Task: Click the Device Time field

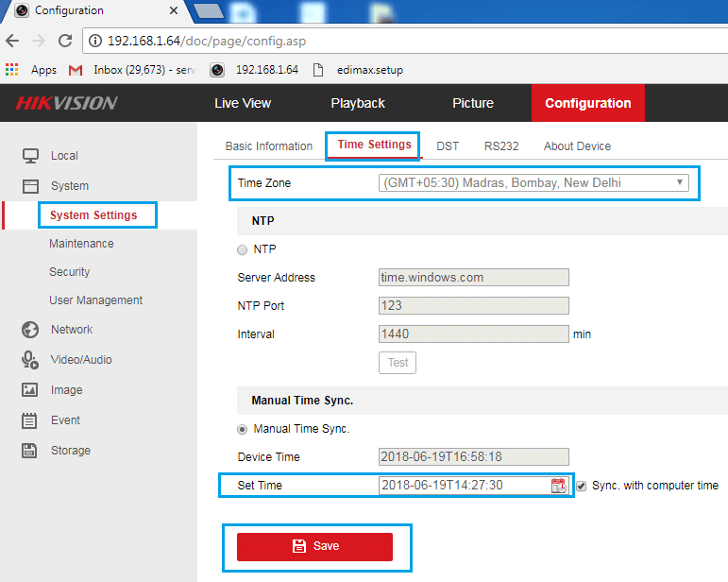Action: pyautogui.click(x=474, y=456)
